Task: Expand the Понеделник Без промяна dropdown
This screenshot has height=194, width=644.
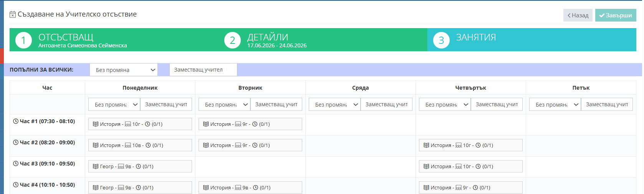Action: 114,104
